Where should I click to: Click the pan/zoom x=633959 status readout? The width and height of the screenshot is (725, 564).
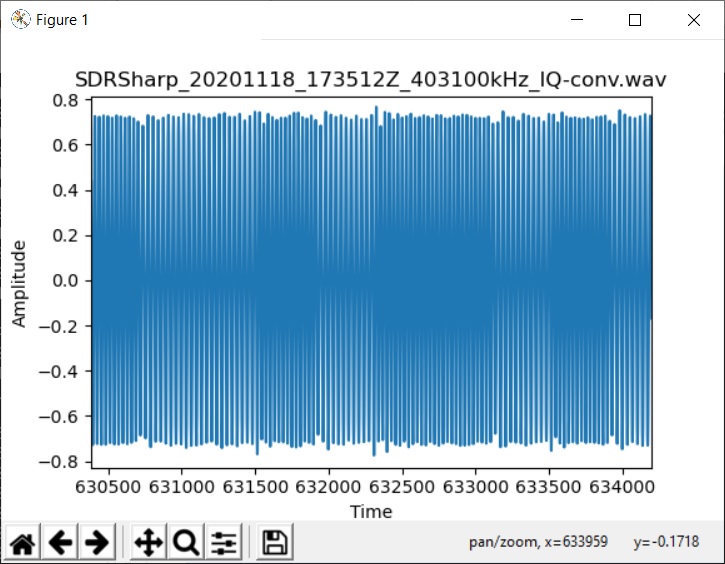[538, 542]
